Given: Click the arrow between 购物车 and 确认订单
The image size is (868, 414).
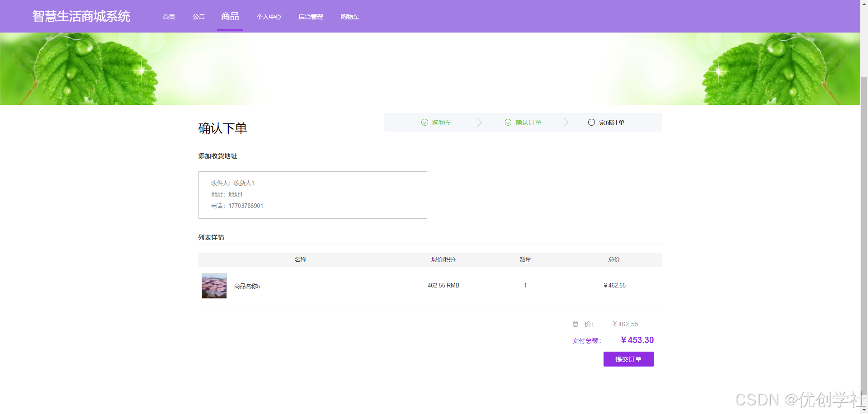Looking at the screenshot, I should click(x=479, y=122).
